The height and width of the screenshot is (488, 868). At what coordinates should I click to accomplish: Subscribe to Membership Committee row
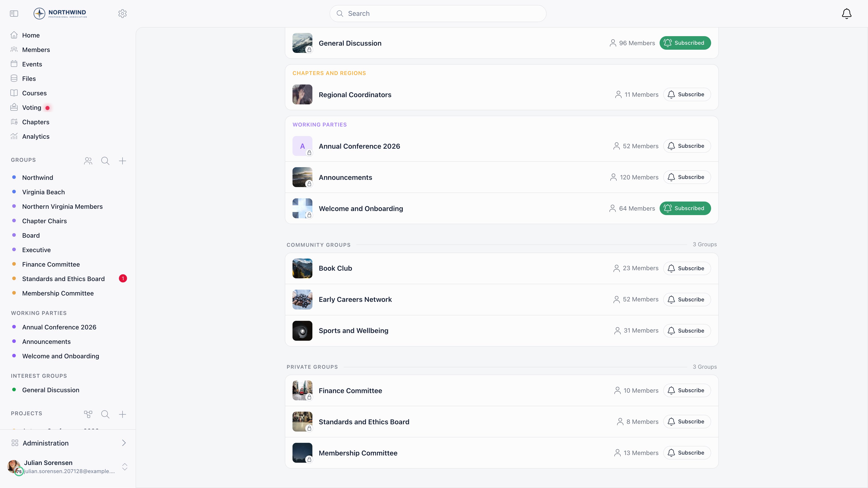(x=687, y=453)
